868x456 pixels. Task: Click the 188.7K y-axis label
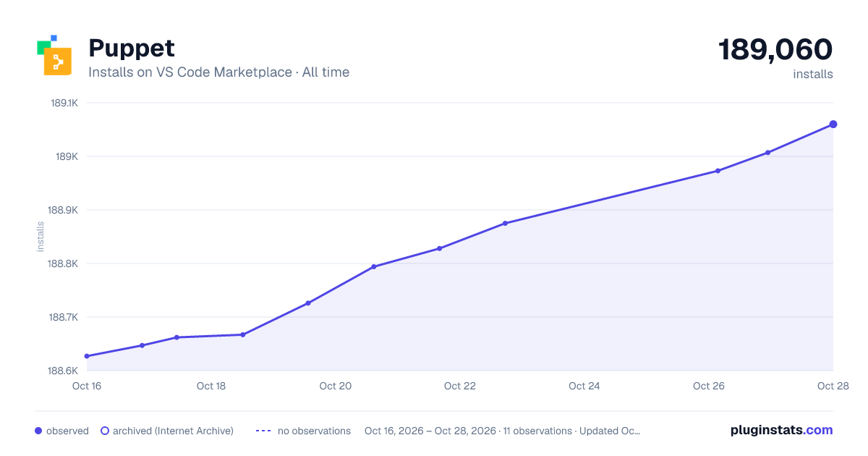point(63,317)
